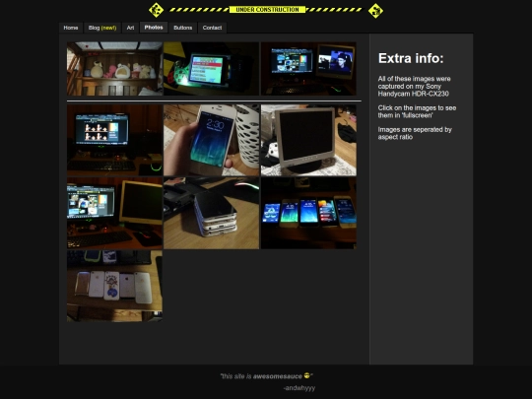The image size is (532, 399).
Task: Click the 'Click on the images' paragraph
Action: (417, 111)
